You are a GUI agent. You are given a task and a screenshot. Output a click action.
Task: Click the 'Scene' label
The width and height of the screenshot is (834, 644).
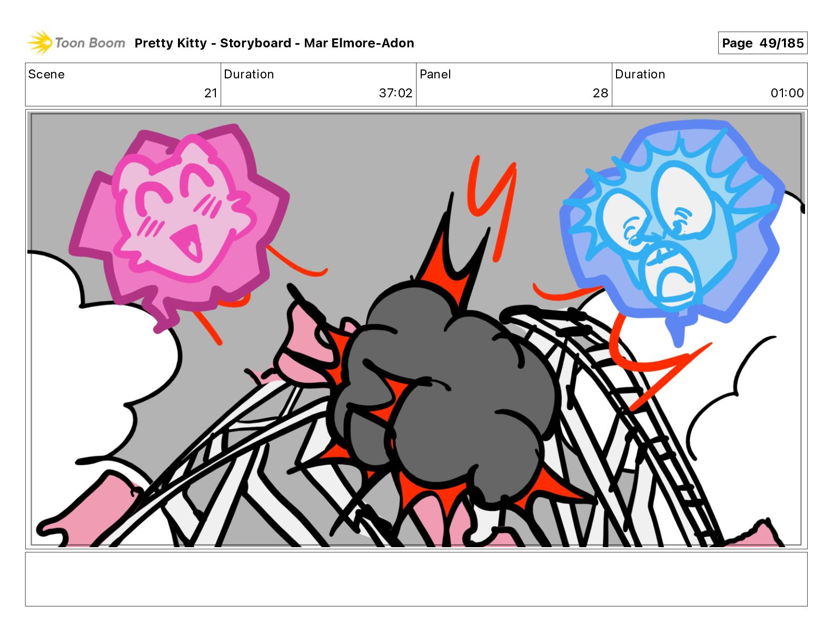46,74
